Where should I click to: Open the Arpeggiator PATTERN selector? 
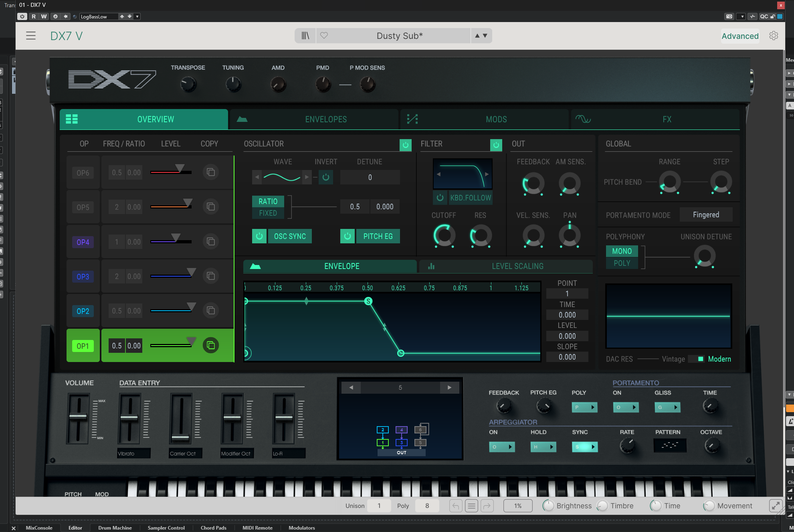670,445
